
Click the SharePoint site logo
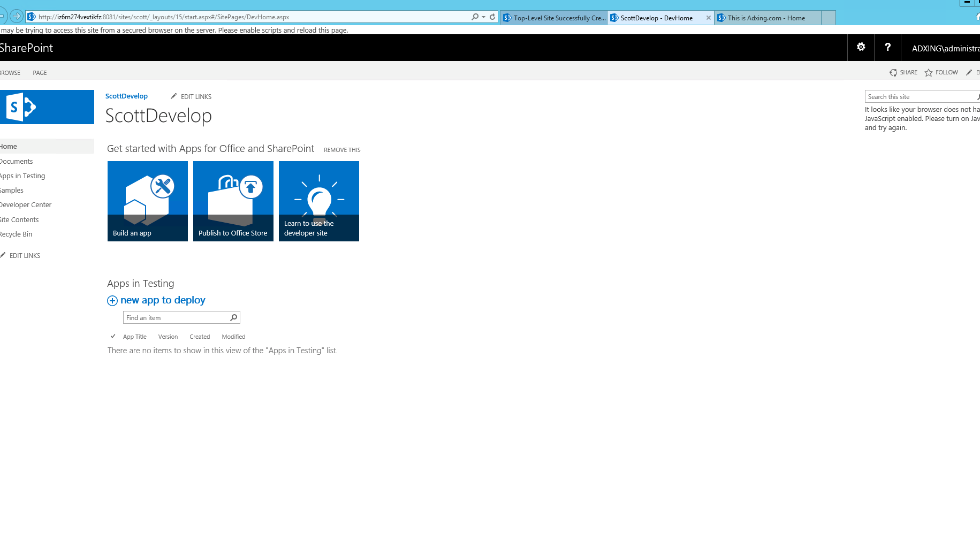47,107
